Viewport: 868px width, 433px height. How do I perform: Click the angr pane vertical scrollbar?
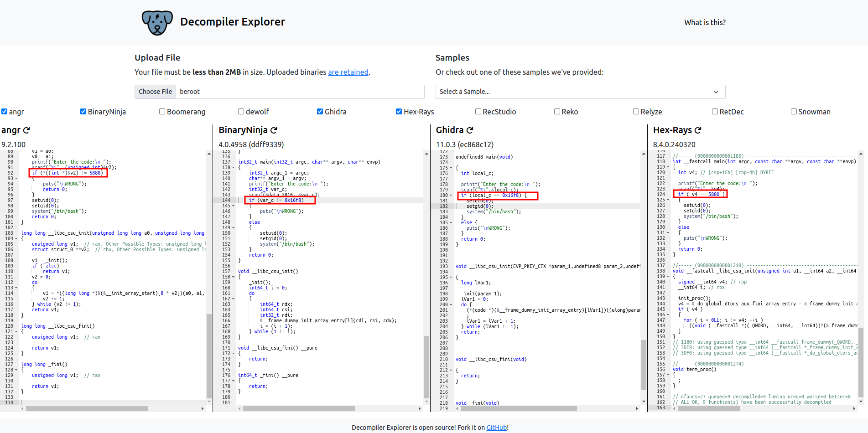(209, 356)
